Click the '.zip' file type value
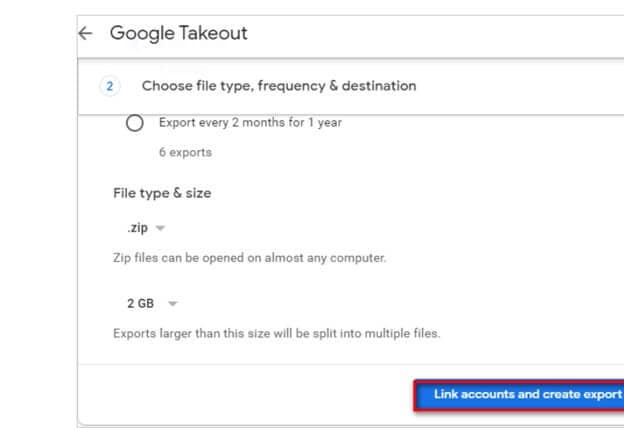This screenshot has width=624, height=428. [x=138, y=228]
